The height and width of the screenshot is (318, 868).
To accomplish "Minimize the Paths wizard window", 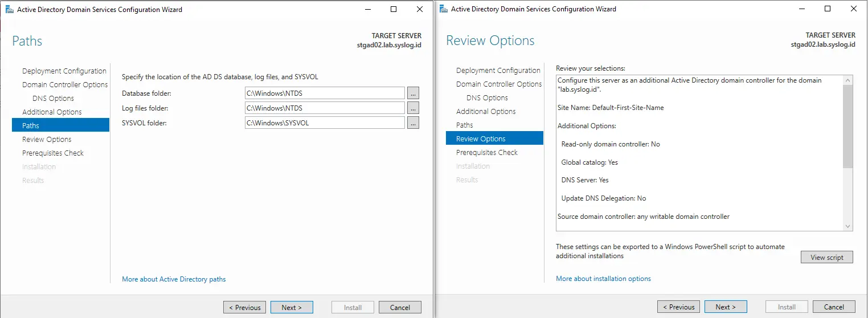I will 367,10.
